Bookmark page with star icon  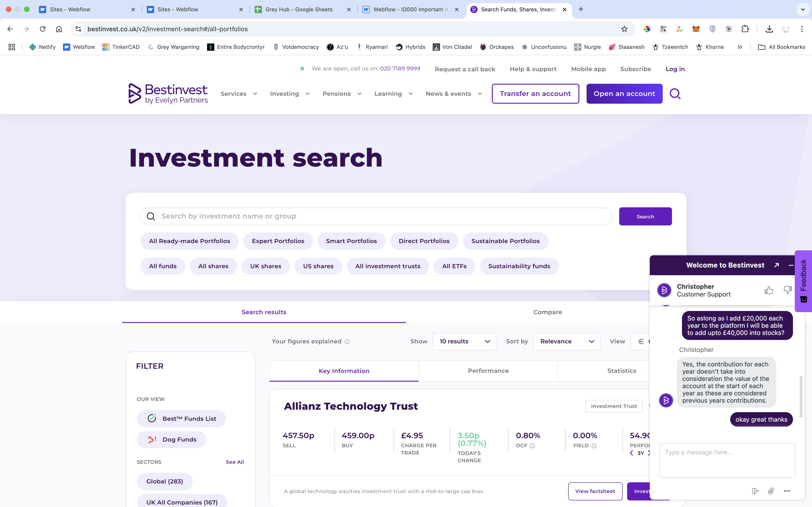[624, 29]
